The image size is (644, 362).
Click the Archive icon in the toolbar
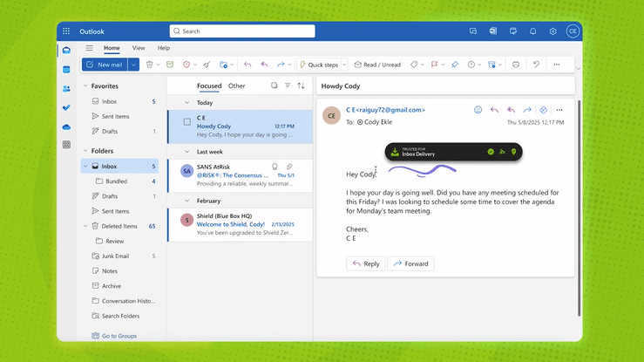170,65
